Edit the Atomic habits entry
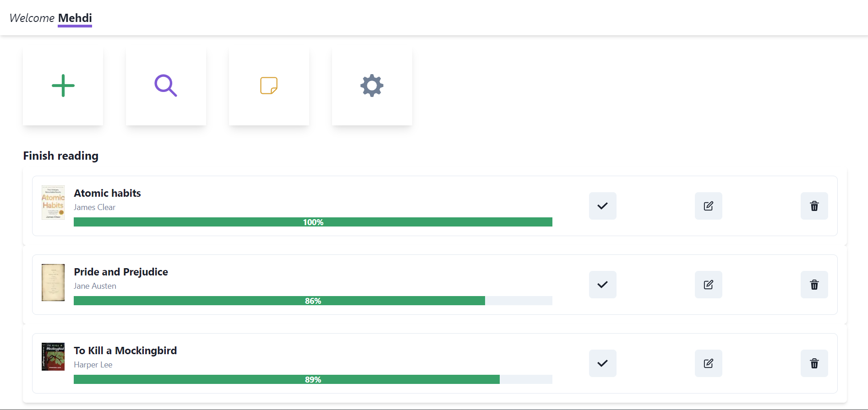This screenshot has height=410, width=868. tap(708, 206)
